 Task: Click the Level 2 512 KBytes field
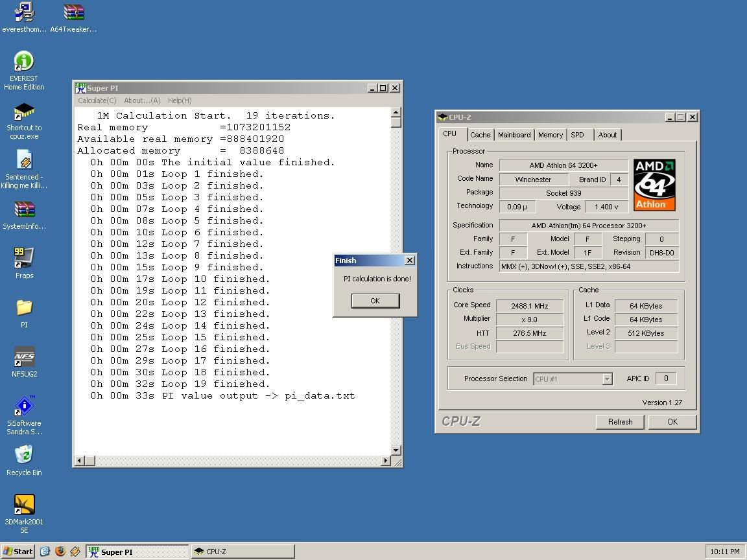coord(646,333)
